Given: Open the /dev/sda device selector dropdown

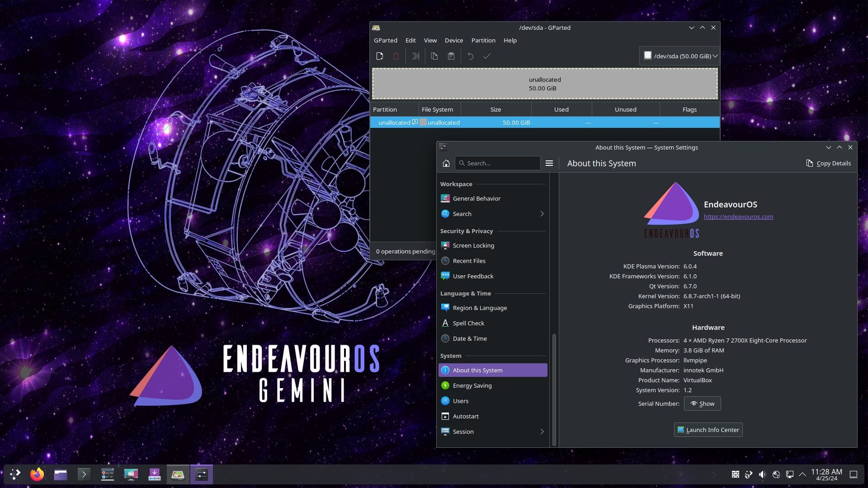Looking at the screenshot, I should click(x=679, y=56).
